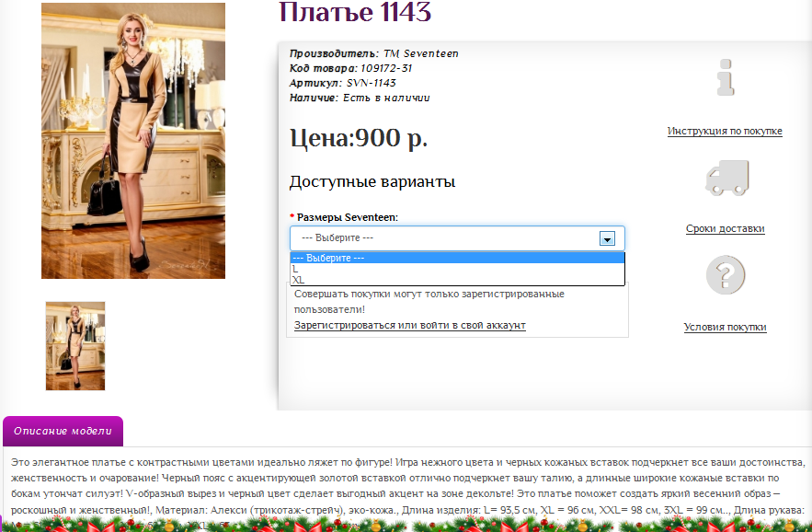This screenshot has width=812, height=532.
Task: Open the Условия покупки link
Action: coord(725,328)
